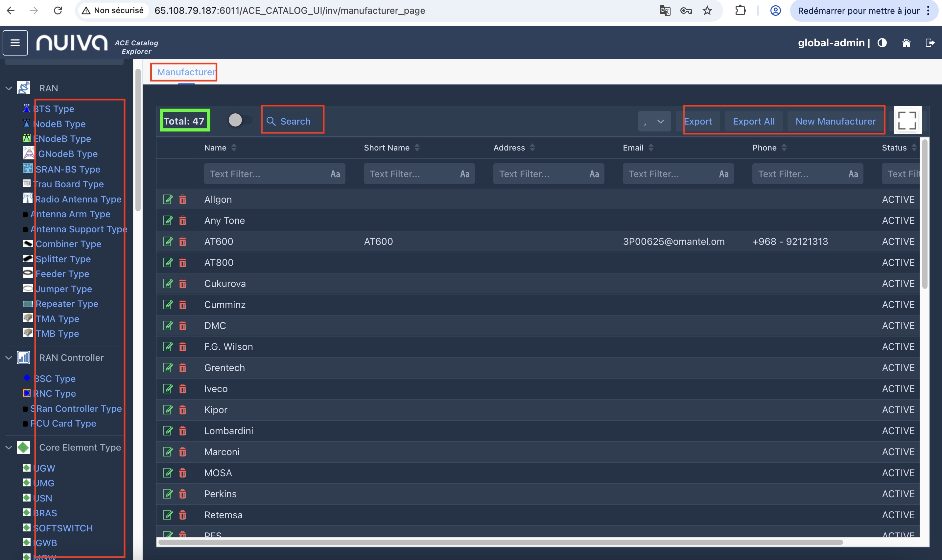Toggle the switch next to Total count
942x560 pixels.
coord(240,120)
